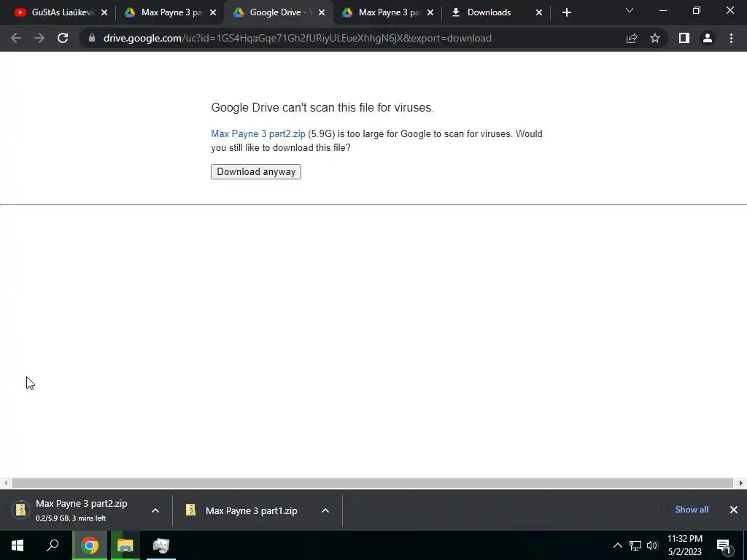Open Chrome three-dot menu
The height and width of the screenshot is (560, 747).
731,38
